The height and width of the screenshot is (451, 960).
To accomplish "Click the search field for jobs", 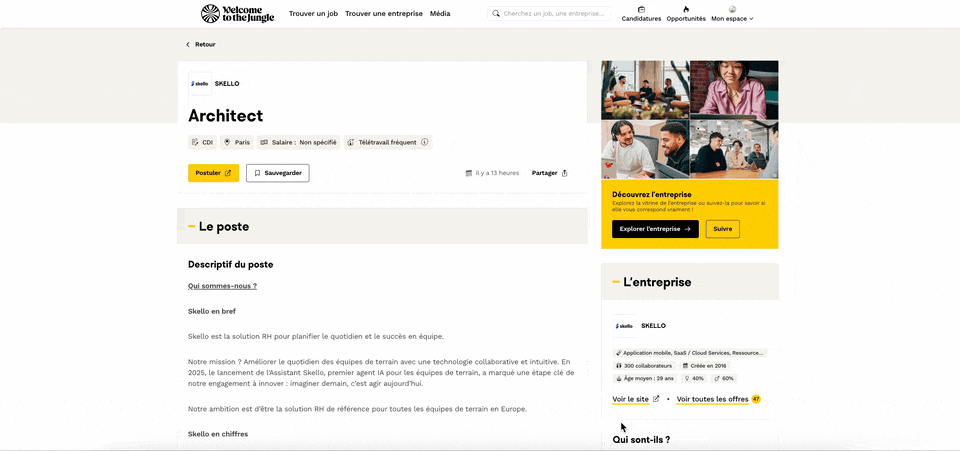I will 549,13.
